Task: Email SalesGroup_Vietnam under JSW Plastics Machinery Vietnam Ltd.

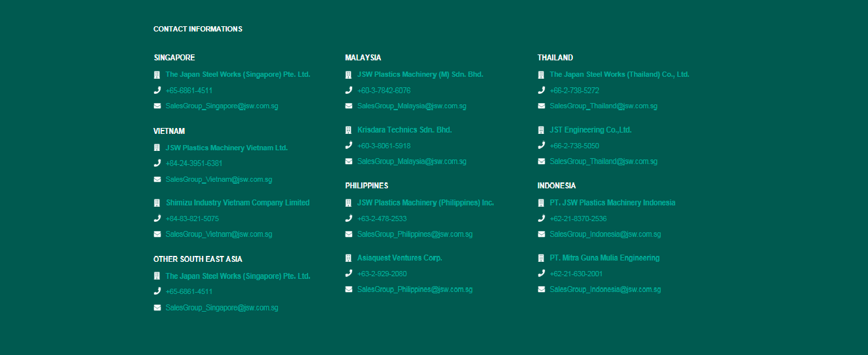Action: [218, 179]
